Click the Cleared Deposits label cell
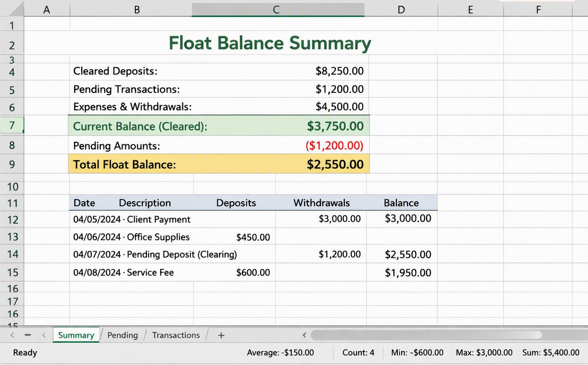This screenshot has height=365, width=588. click(x=115, y=71)
